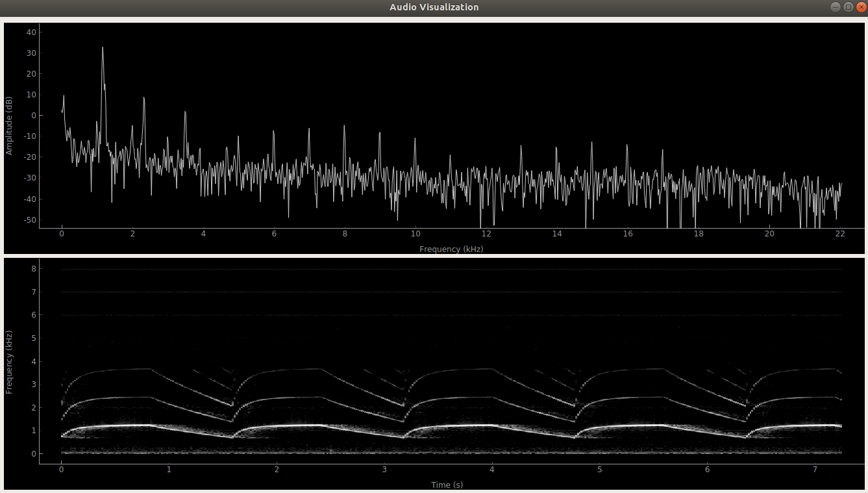
Task: Click the 18 tick on the spectrum frequency axis
Action: tap(699, 234)
